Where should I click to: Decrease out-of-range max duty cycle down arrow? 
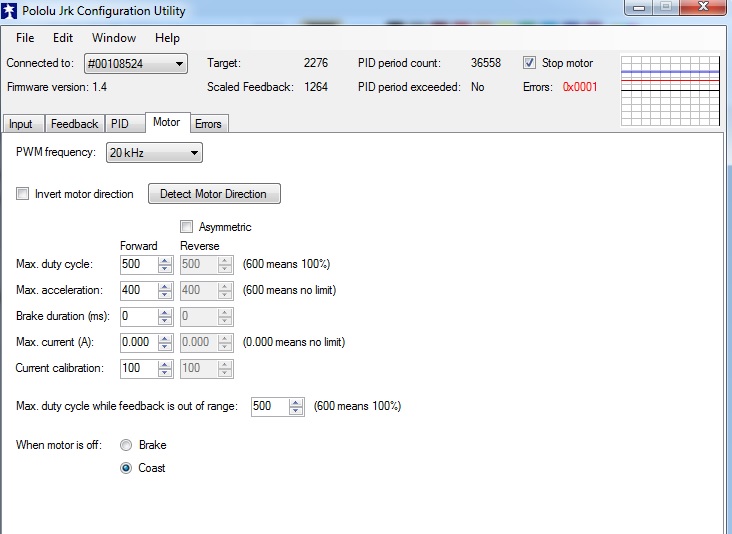[x=296, y=411]
